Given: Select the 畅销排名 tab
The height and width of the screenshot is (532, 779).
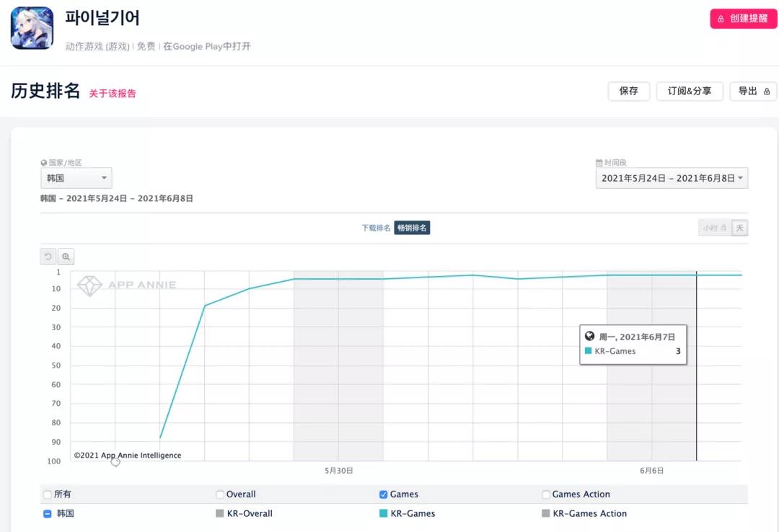Looking at the screenshot, I should 412,228.
